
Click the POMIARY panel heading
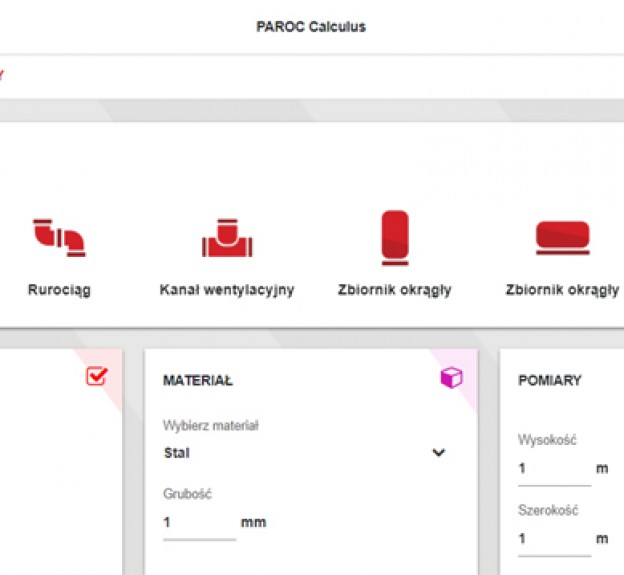(550, 381)
